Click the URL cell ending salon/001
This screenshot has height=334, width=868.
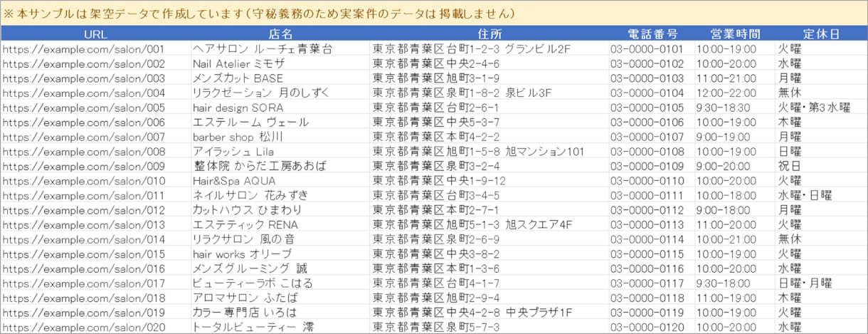(x=95, y=49)
